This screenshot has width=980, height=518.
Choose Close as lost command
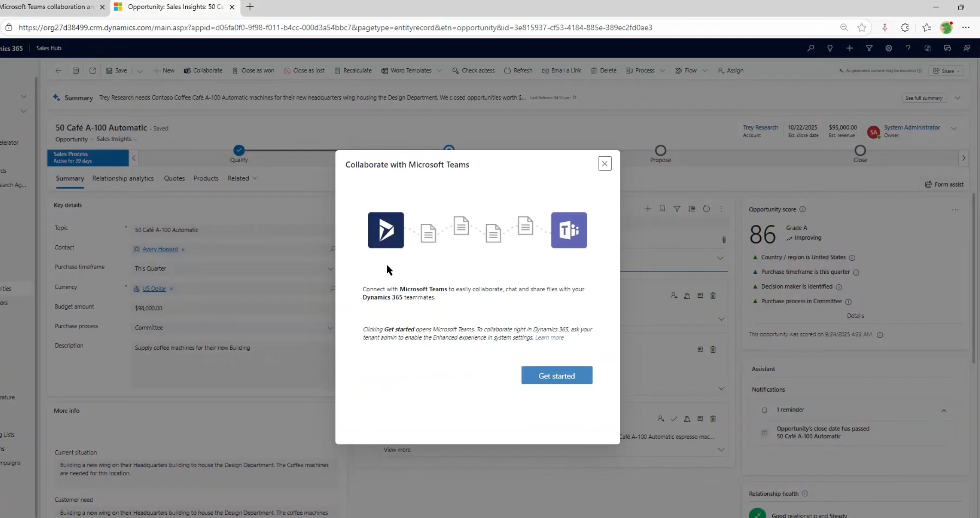304,71
